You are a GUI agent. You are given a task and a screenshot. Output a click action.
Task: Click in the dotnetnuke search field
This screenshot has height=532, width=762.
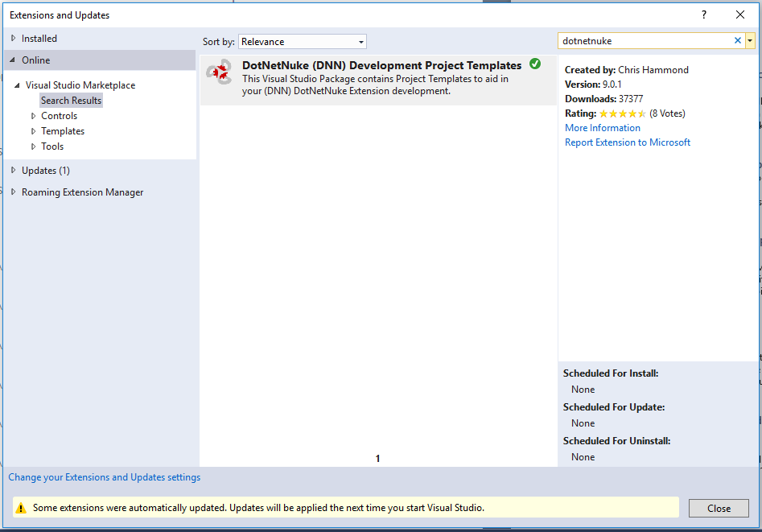(645, 41)
